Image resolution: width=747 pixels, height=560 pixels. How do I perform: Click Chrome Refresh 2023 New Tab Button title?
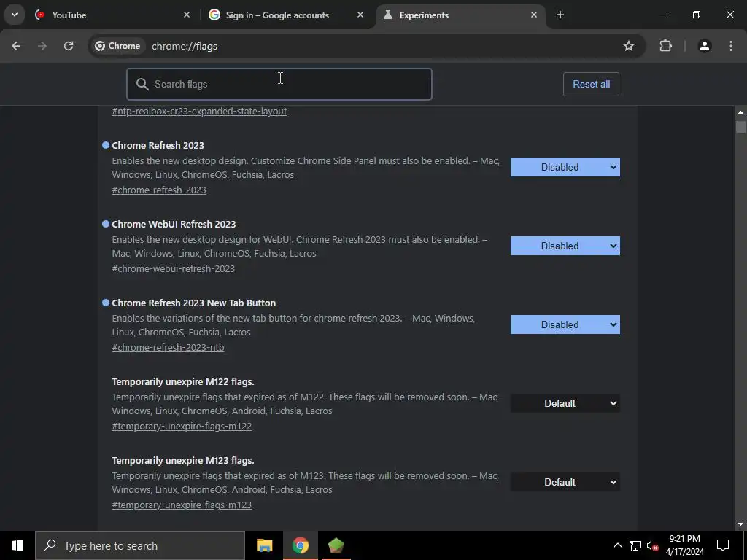pyautogui.click(x=194, y=303)
